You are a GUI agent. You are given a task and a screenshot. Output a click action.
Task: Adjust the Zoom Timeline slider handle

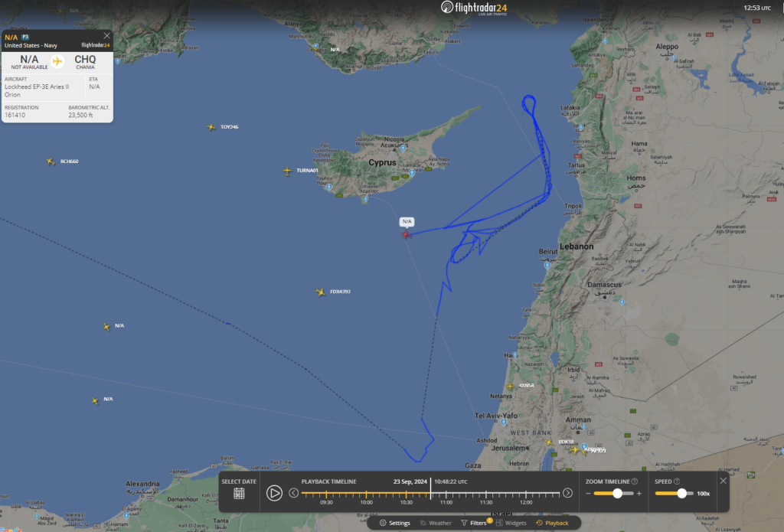pos(618,494)
